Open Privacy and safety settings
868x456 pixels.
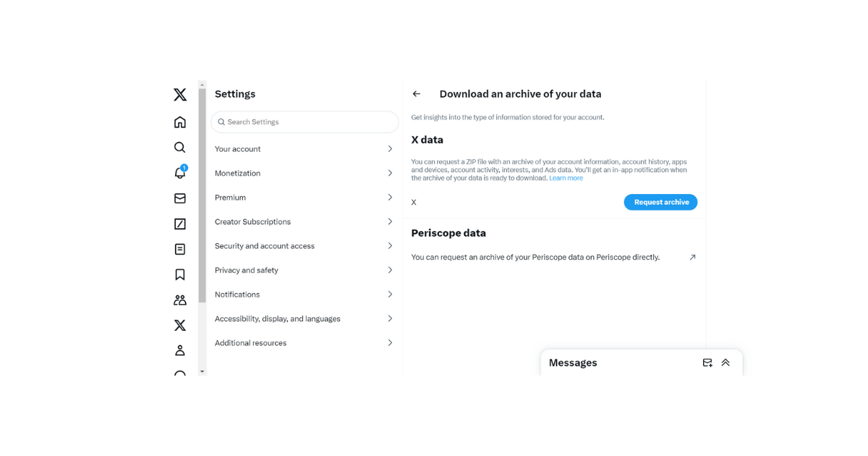tap(304, 270)
